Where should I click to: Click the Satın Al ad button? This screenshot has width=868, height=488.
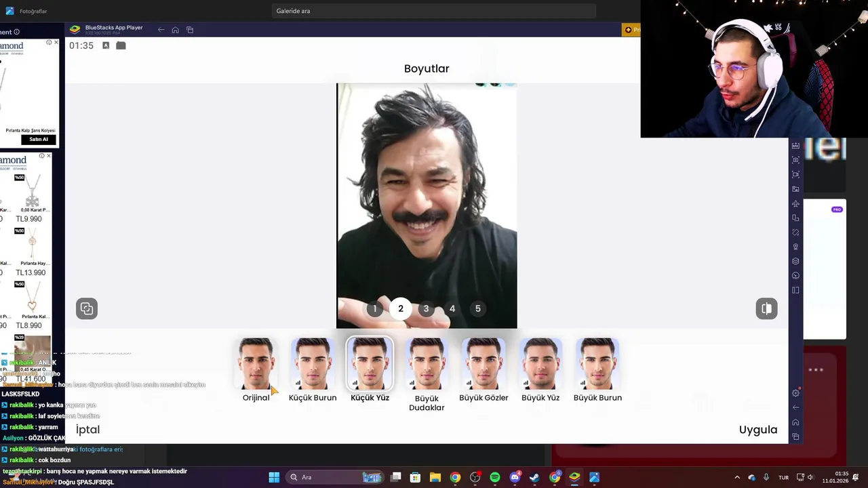coord(39,139)
